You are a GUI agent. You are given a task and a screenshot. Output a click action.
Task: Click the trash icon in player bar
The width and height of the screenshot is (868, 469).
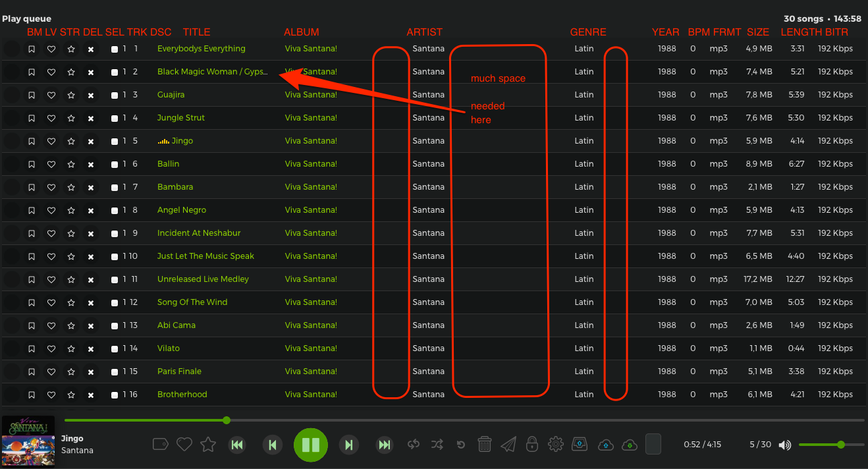pyautogui.click(x=485, y=444)
